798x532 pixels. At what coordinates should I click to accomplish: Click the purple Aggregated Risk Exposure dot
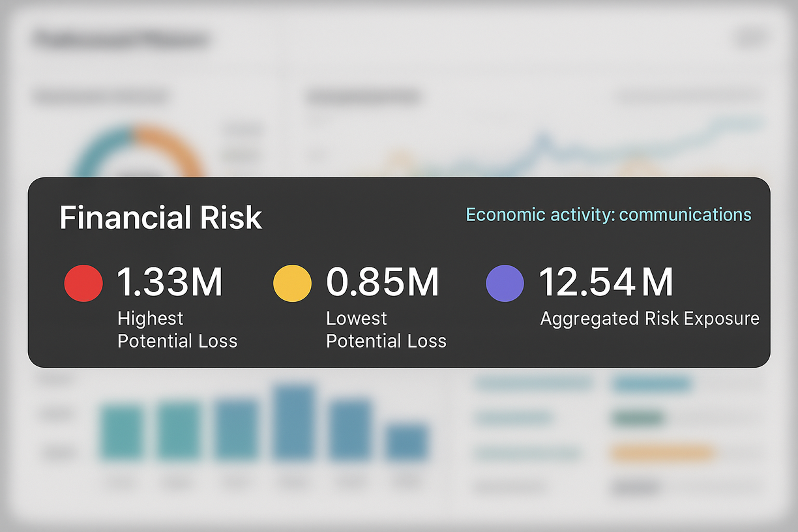click(x=505, y=284)
